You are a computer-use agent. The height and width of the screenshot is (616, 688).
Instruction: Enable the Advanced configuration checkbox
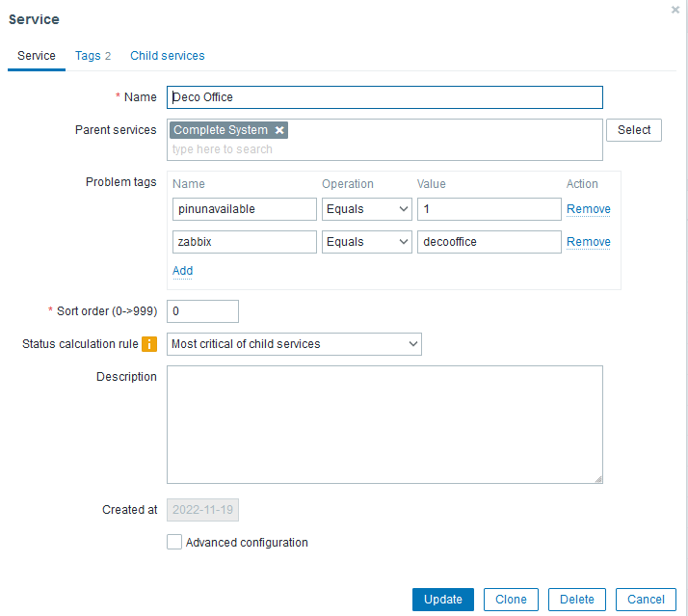point(174,543)
